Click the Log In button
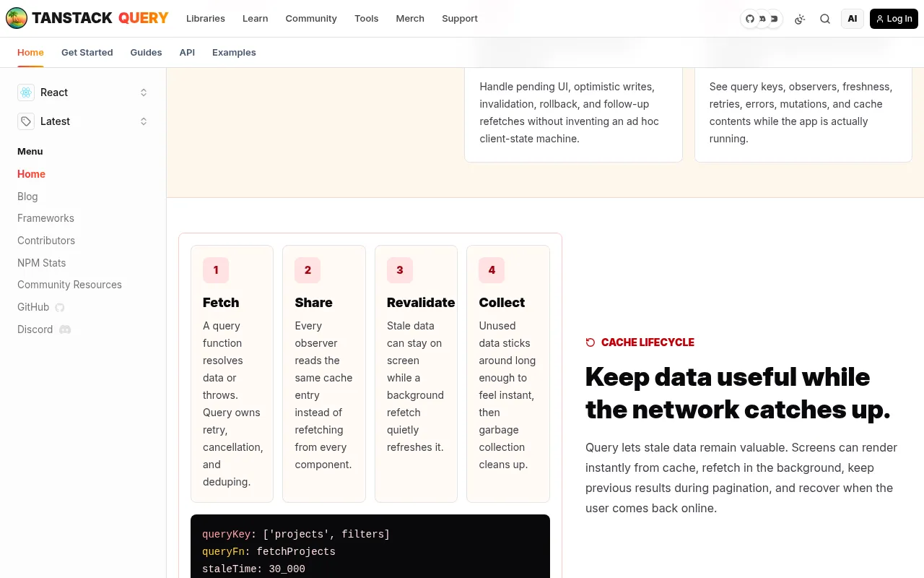This screenshot has height=578, width=924. [894, 19]
